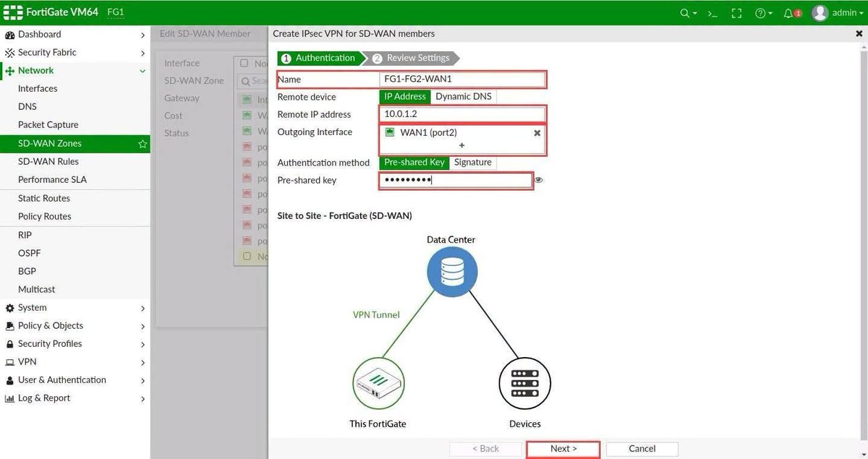Click the User & Authentication person icon
The height and width of the screenshot is (459, 868).
(10, 380)
